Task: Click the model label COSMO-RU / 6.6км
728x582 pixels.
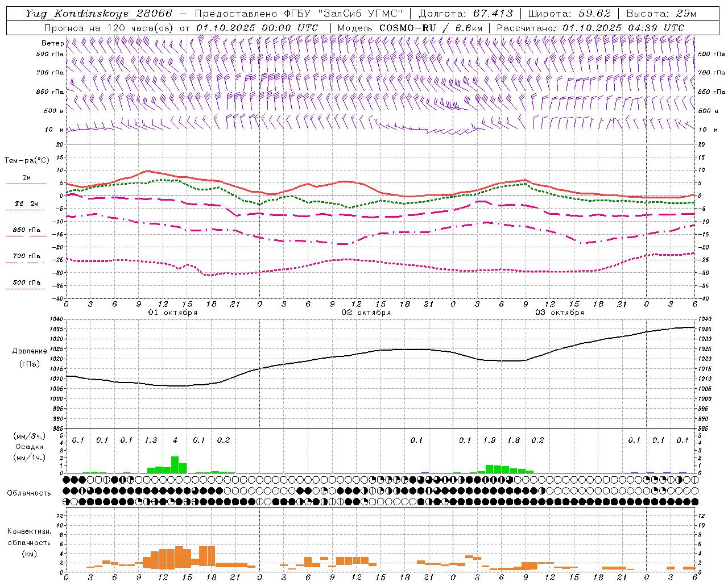Action: [x=431, y=28]
